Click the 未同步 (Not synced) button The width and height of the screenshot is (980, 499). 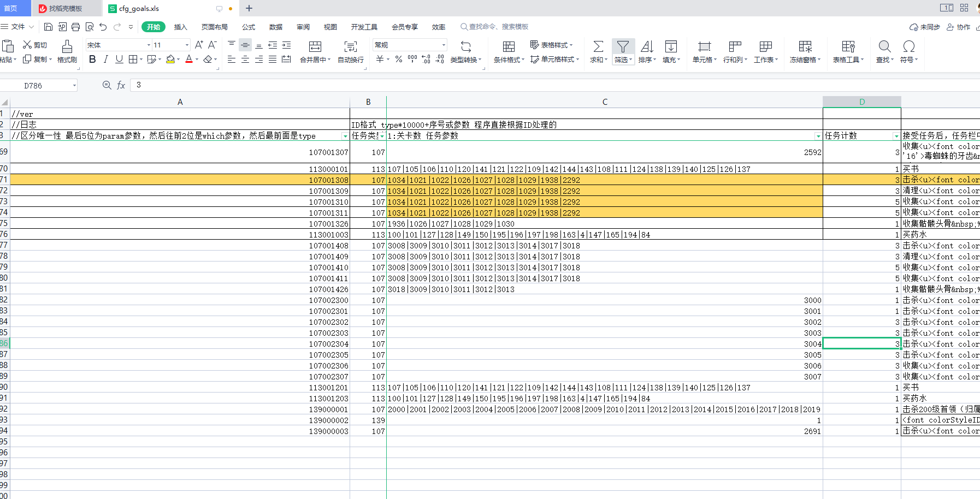point(924,27)
